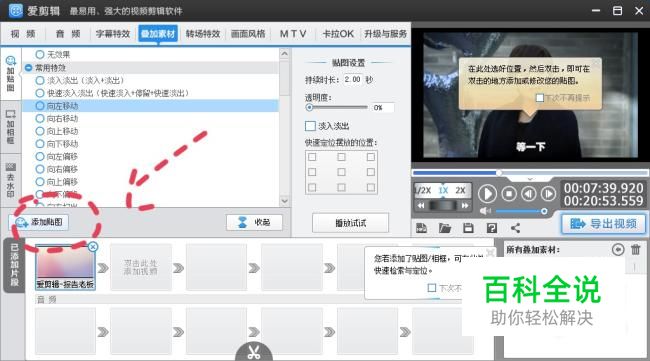Image resolution: width=650 pixels, height=361 pixels.
Task: Switch to the 卡拉OK tab
Action: point(338,34)
